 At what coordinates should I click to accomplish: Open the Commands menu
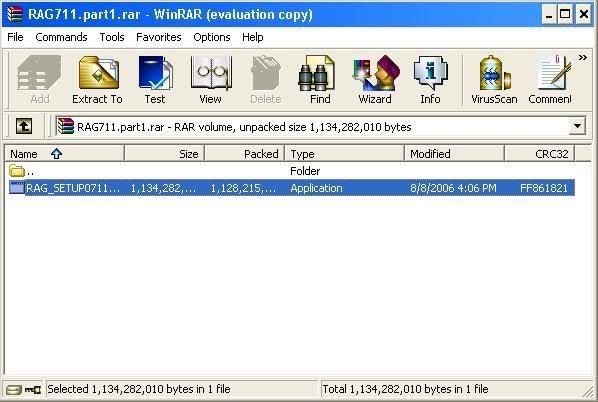pyautogui.click(x=61, y=37)
